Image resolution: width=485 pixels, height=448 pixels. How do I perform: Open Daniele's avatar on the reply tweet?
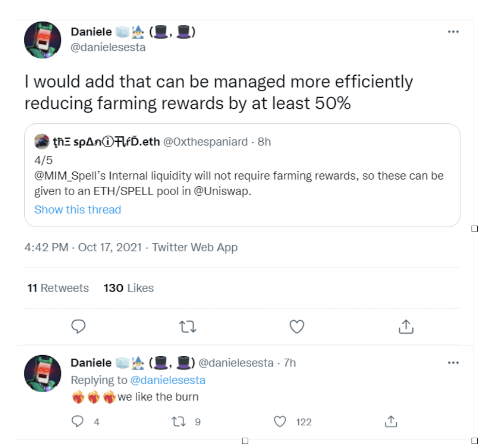point(43,373)
